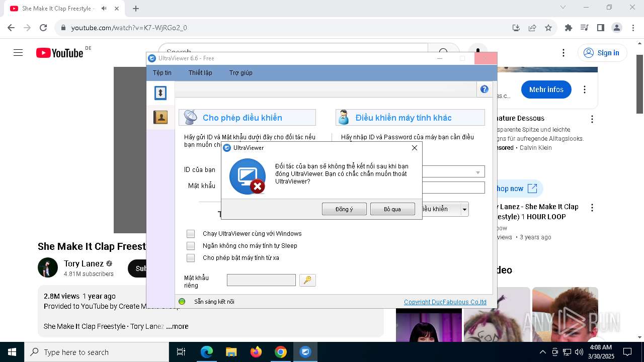The width and height of the screenshot is (644, 362).
Task: Click the Mehr infos button
Action: pyautogui.click(x=546, y=89)
